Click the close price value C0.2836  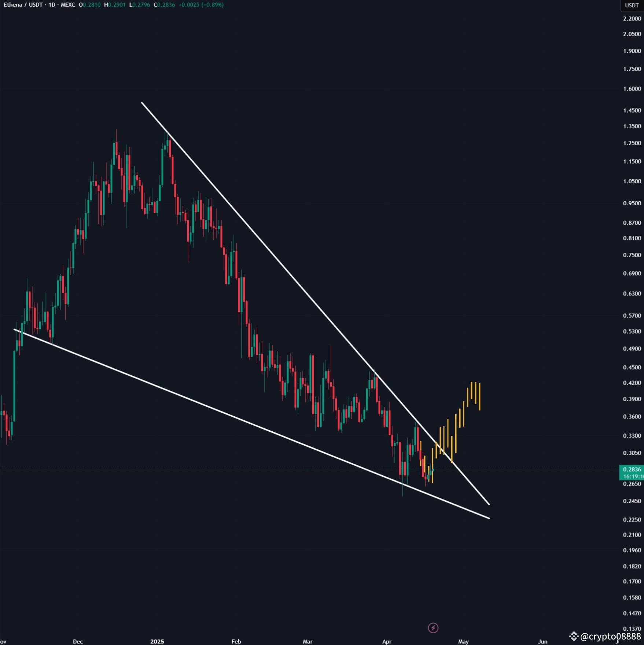pos(164,5)
